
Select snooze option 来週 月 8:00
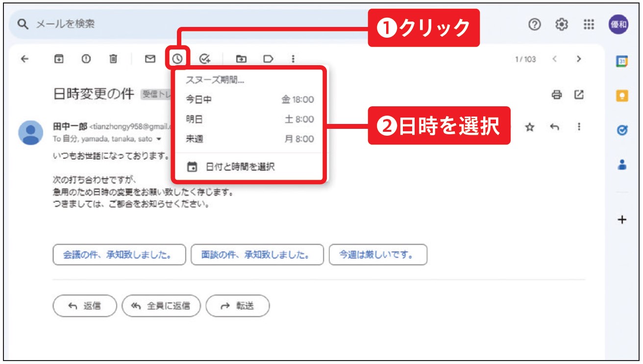[249, 139]
